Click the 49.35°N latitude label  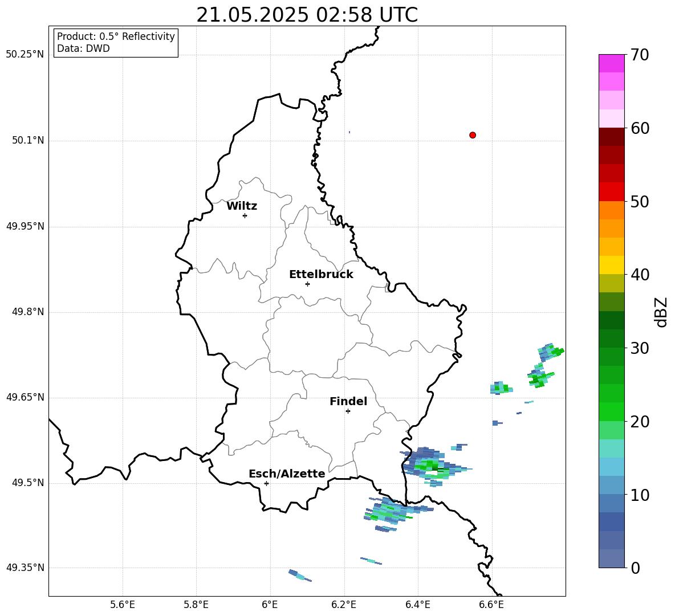pos(25,568)
